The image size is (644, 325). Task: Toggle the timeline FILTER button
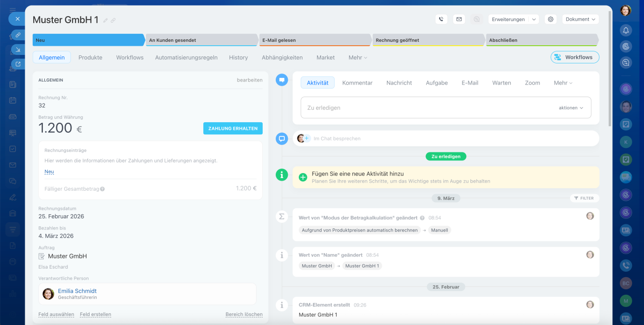click(584, 198)
